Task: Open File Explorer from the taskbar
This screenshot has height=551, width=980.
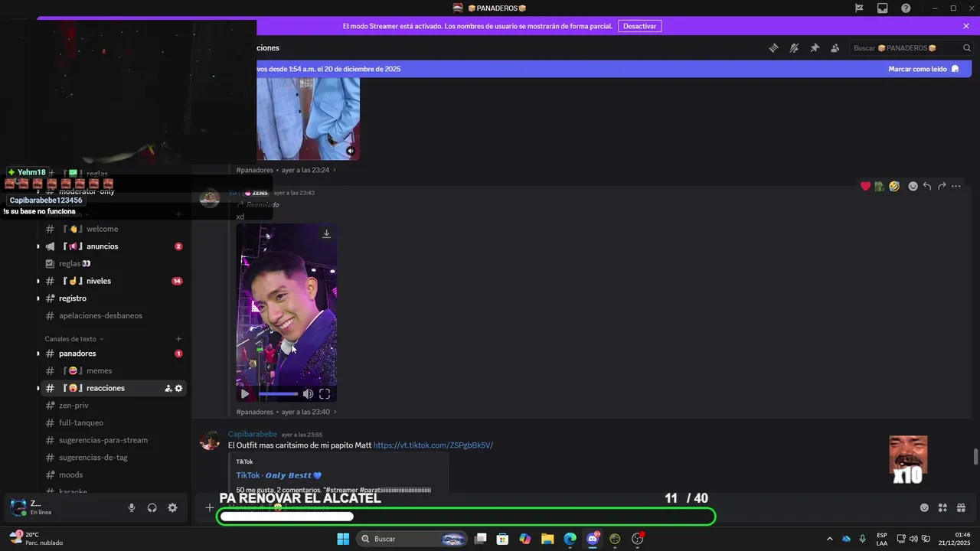Action: [547, 539]
